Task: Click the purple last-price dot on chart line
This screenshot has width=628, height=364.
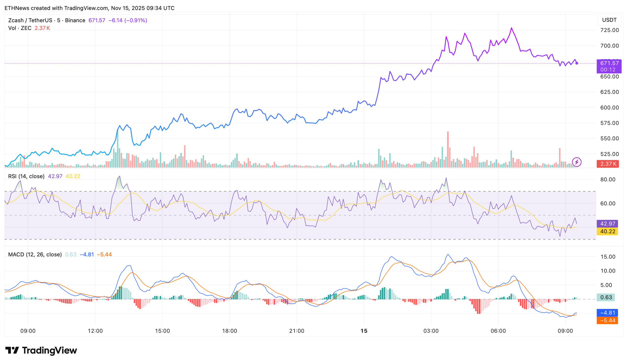Action: (577, 63)
